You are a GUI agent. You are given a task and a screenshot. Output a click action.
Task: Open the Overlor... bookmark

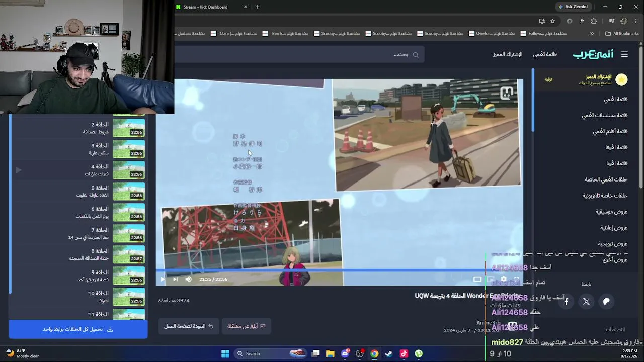point(492,34)
